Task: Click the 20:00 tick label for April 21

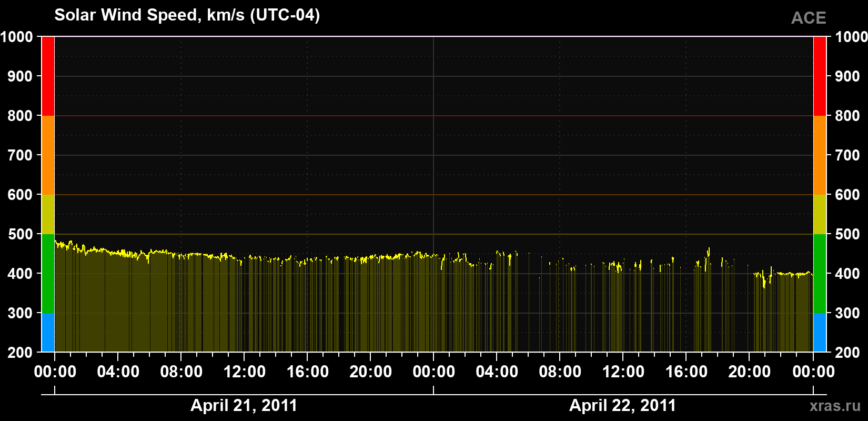Action: 371,372
